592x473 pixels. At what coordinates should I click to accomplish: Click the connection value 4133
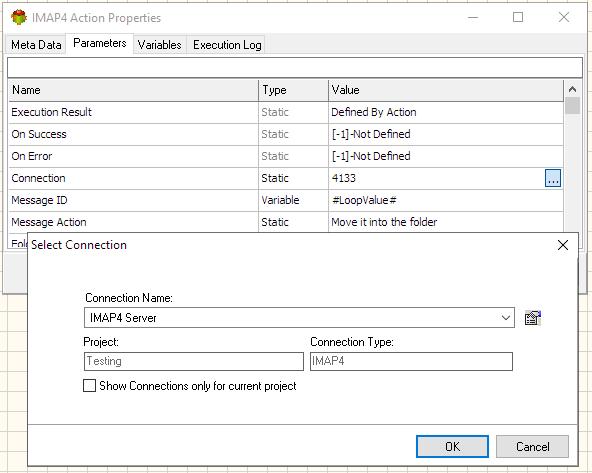pos(344,178)
